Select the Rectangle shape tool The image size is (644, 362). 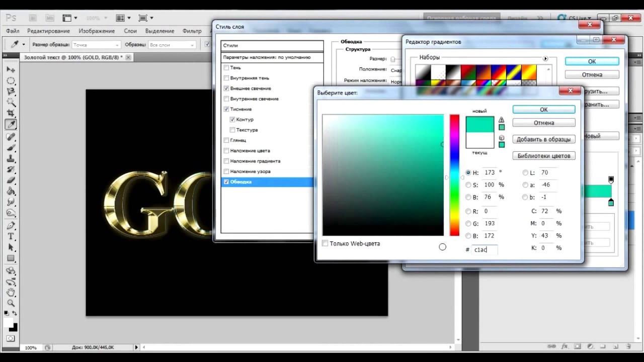11,259
